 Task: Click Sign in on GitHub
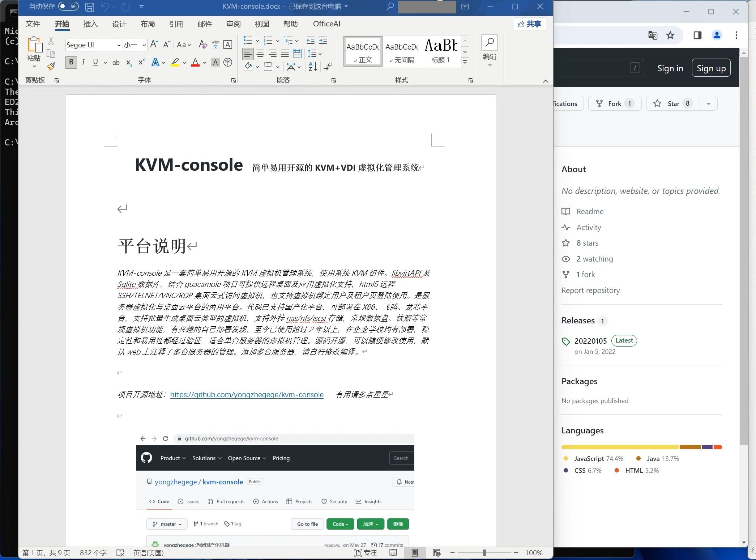(670, 68)
